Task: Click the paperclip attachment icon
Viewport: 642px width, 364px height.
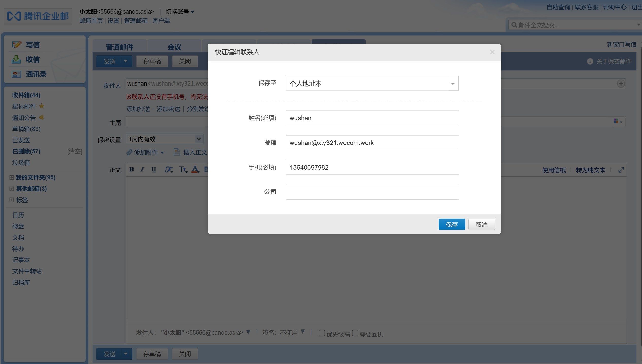Action: (129, 152)
